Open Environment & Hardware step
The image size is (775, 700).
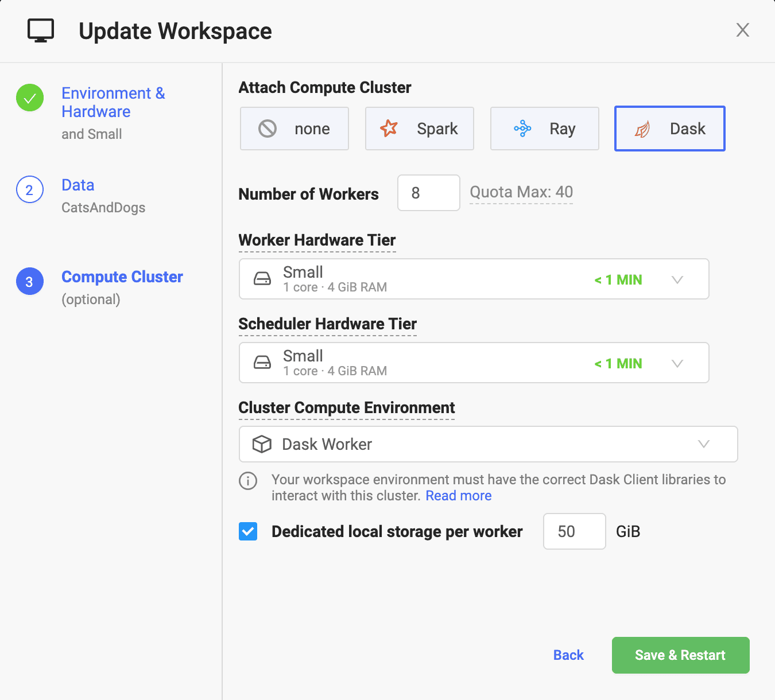tap(113, 102)
